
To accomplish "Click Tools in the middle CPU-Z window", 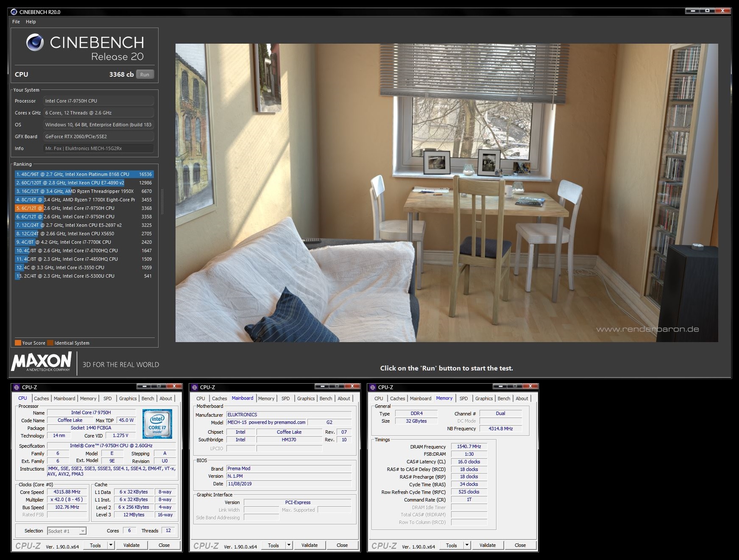I will coord(273,545).
